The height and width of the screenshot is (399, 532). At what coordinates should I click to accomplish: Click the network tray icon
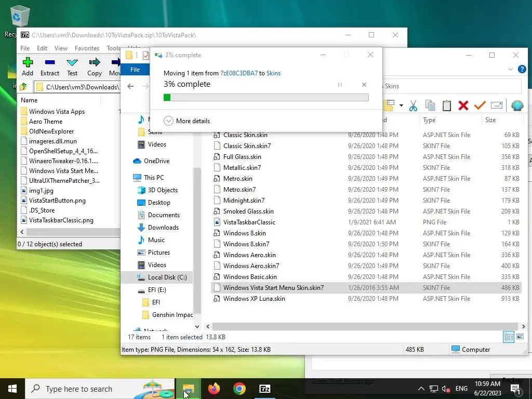pyautogui.click(x=433, y=389)
